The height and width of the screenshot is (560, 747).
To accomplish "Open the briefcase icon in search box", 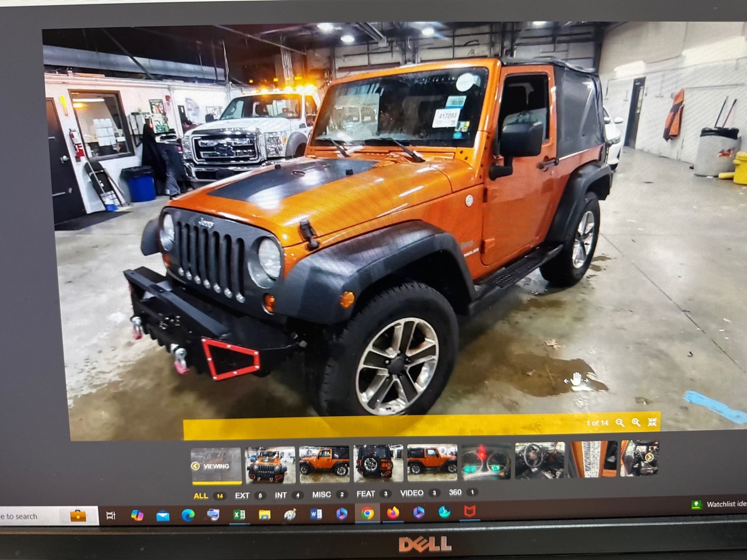I will (x=78, y=516).
